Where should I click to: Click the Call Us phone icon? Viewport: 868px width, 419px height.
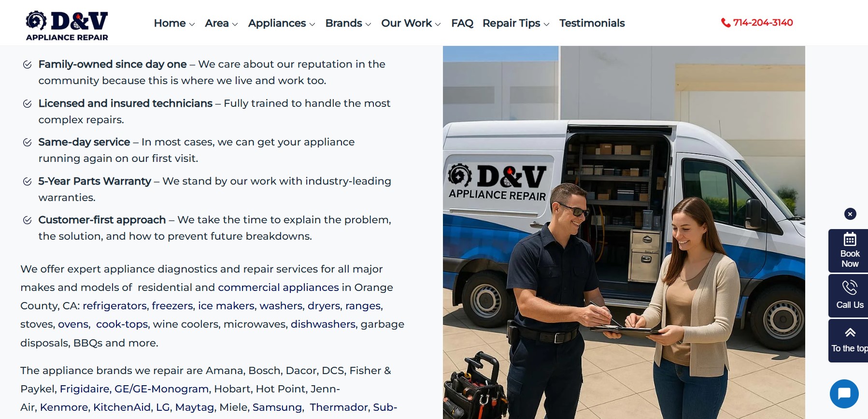point(850,288)
